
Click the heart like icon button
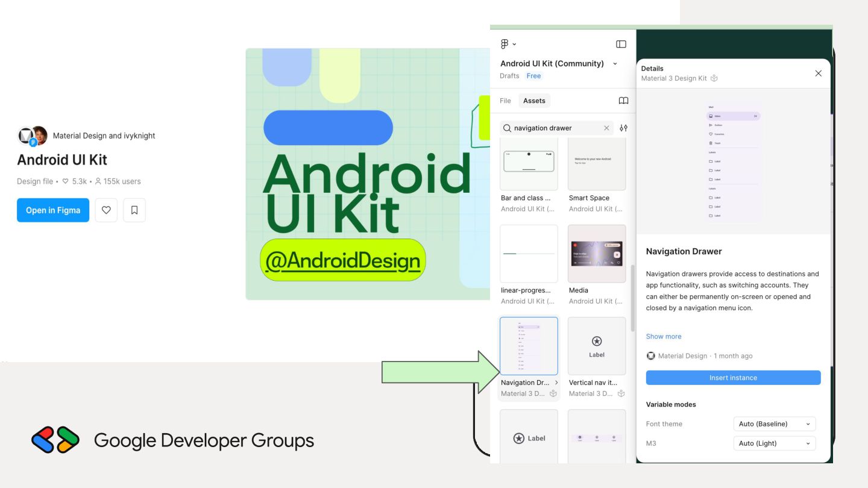point(106,210)
